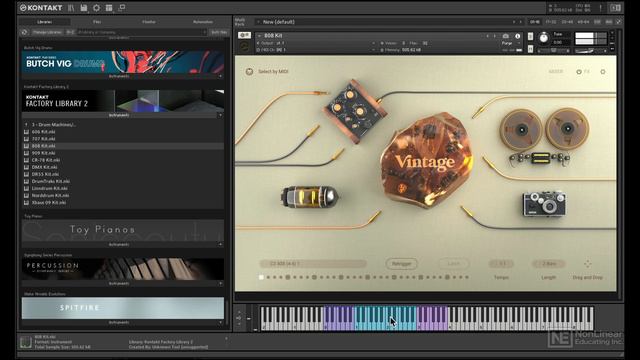Screen dimensions: 640x360
Task: Go to next instrument arrow in 808 Kit header
Action: pos(495,36)
